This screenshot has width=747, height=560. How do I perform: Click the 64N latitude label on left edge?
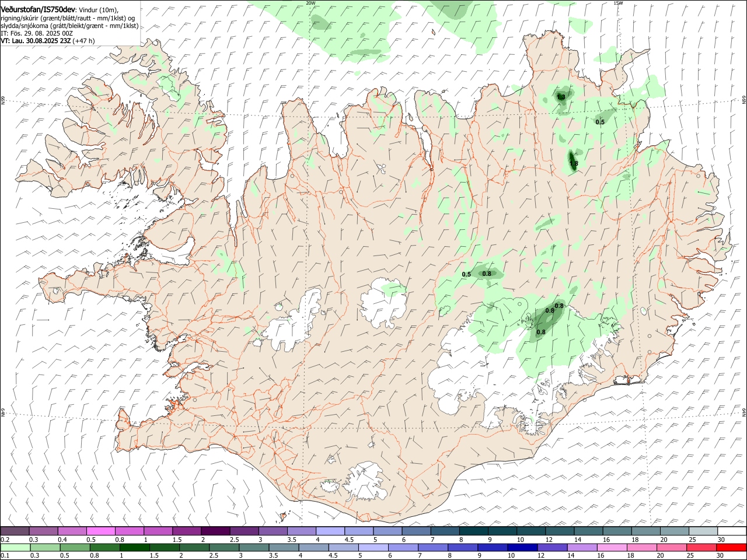tap(3, 412)
